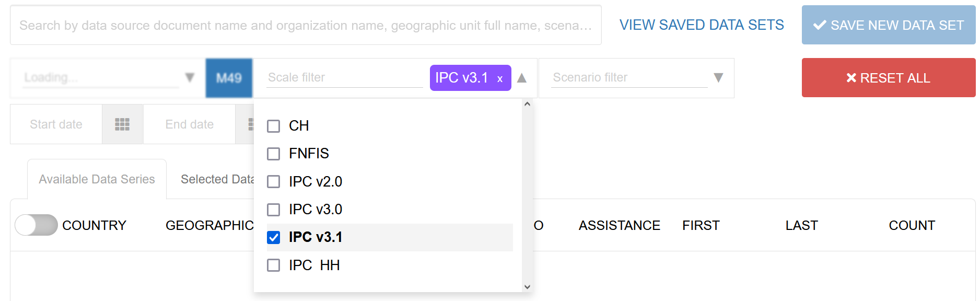The image size is (980, 301).
Task: Enable the IPC v2.0 checkbox
Action: (273, 182)
